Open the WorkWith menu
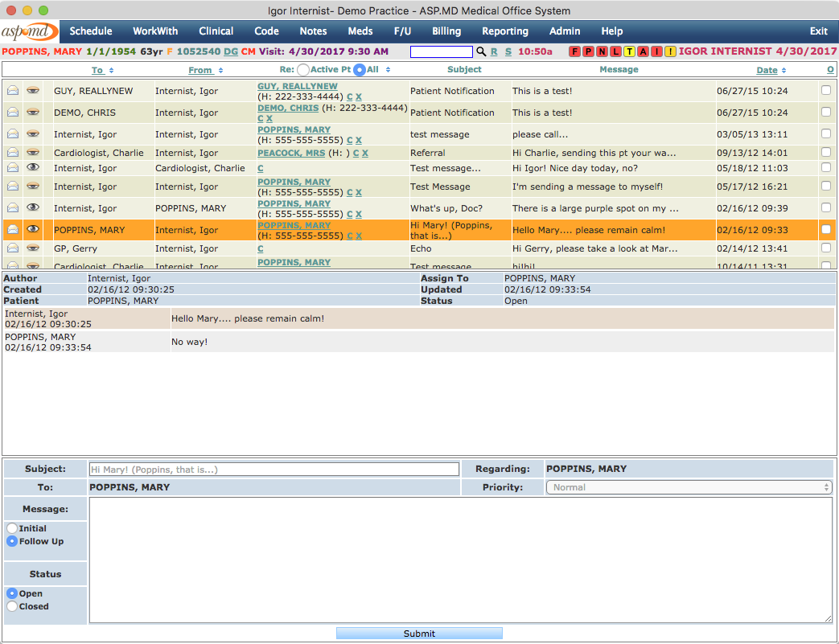Image resolution: width=839 pixels, height=644 pixels. coord(155,31)
